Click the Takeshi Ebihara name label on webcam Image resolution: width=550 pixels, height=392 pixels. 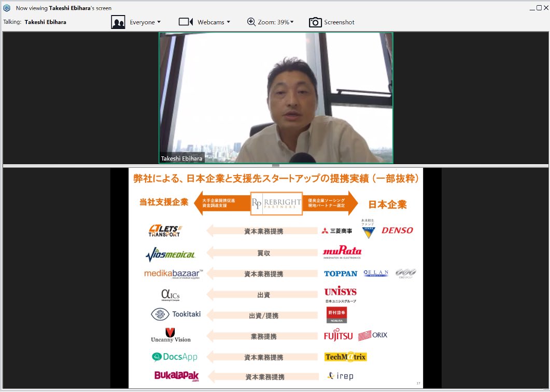[x=181, y=158]
